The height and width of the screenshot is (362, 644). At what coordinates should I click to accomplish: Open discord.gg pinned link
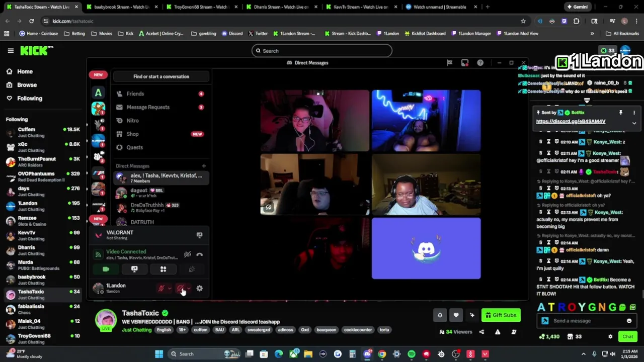point(571,121)
